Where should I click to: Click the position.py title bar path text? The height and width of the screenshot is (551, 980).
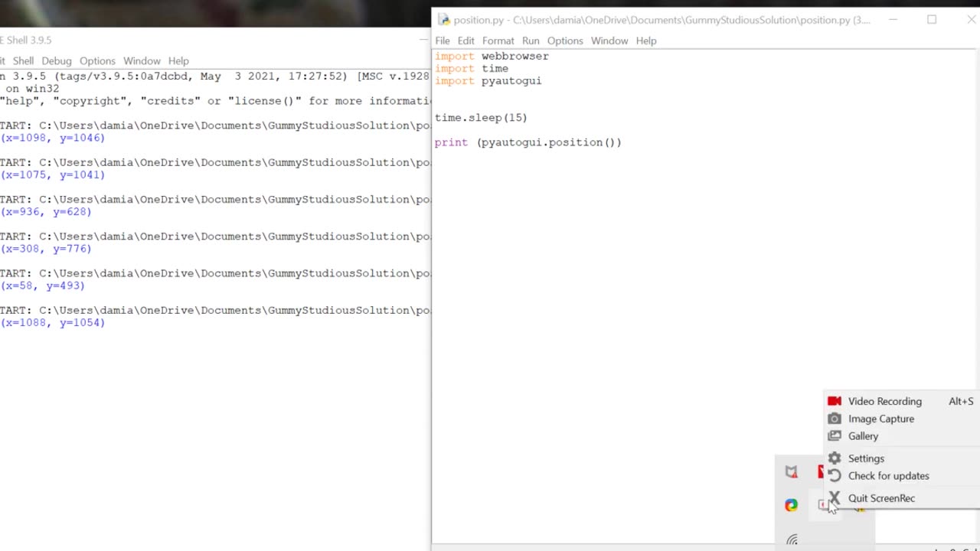[661, 20]
